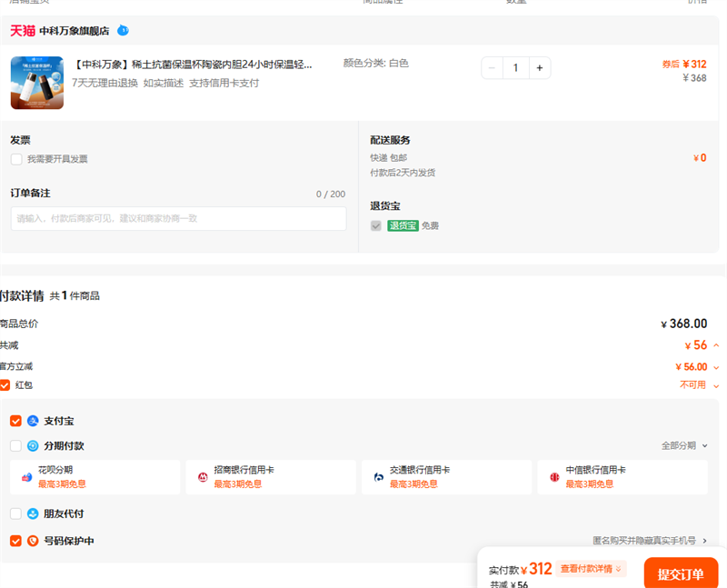Image resolution: width=727 pixels, height=588 pixels.
Task: Select China Merchants Bank credit card icon
Action: coord(203,477)
